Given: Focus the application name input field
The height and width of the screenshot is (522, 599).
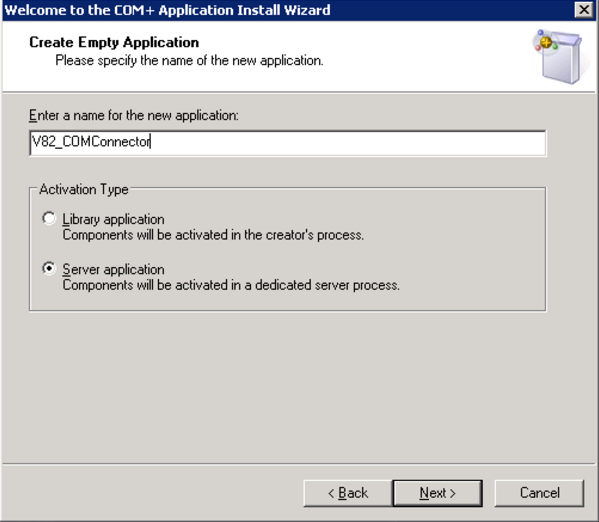Looking at the screenshot, I should (x=288, y=143).
